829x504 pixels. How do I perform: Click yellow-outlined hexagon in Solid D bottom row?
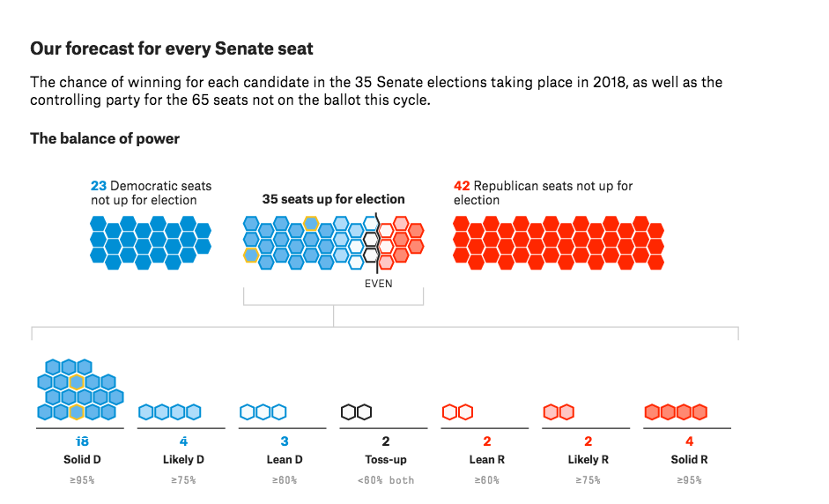(77, 411)
